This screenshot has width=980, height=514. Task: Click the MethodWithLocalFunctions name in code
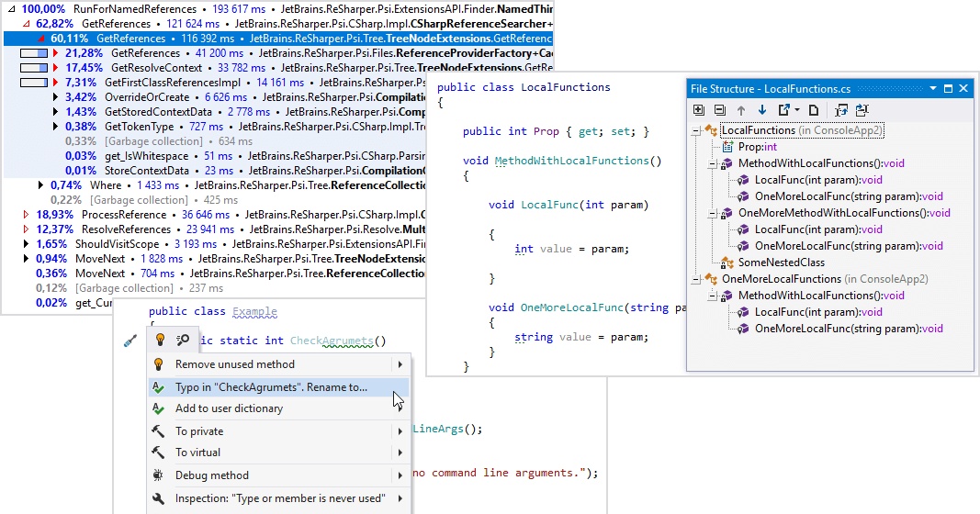(572, 161)
